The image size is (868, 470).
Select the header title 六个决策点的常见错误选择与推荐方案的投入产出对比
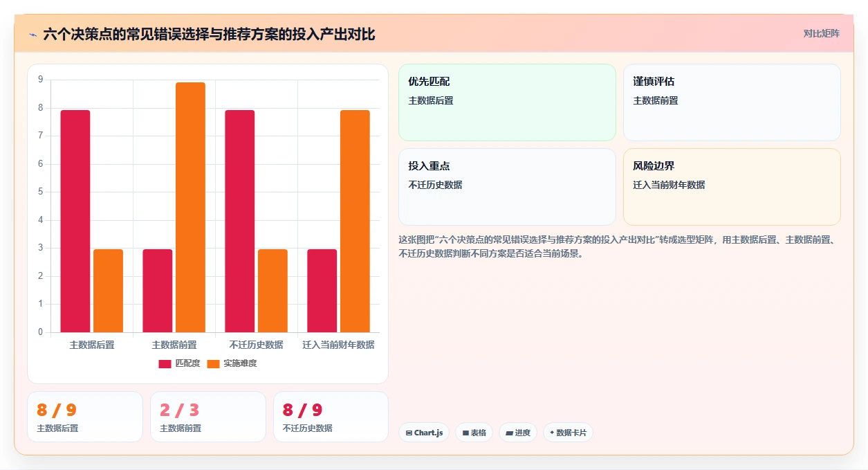[x=209, y=34]
